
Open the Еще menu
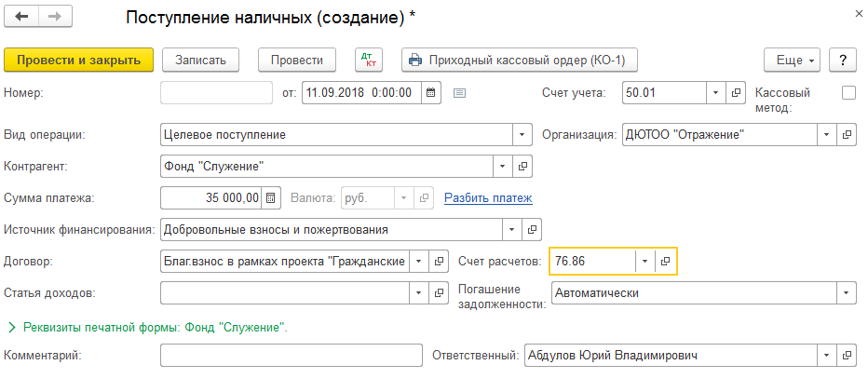click(793, 60)
